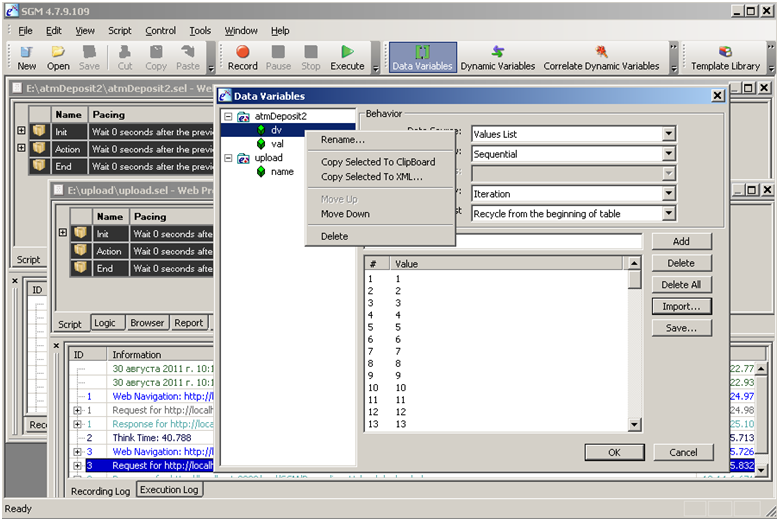
Task: Open the Template Library toolbar icon
Action: pyautogui.click(x=725, y=57)
